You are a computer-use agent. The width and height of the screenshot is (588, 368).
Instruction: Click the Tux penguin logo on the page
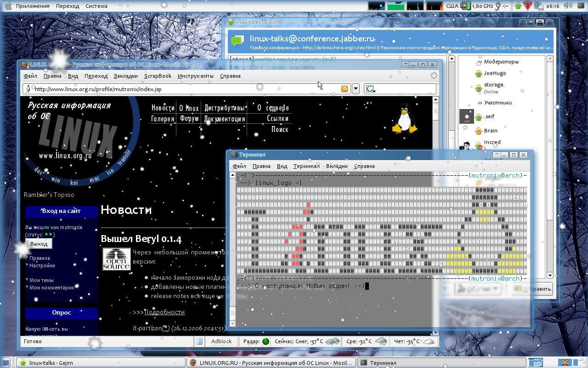404,119
